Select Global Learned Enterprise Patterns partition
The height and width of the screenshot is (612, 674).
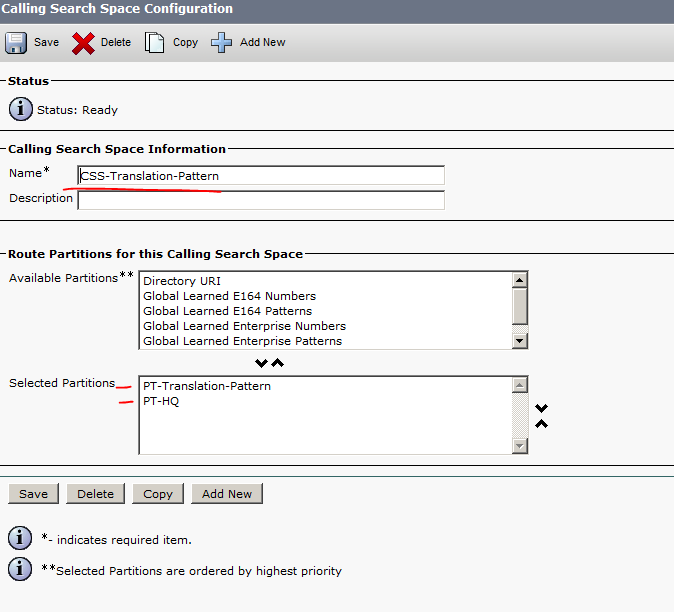[326, 341]
